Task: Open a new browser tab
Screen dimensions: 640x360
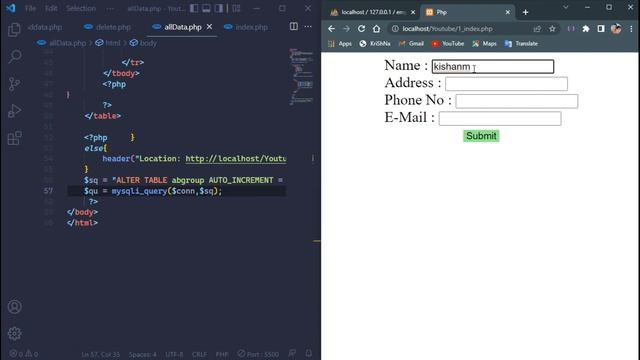Action: [525, 12]
